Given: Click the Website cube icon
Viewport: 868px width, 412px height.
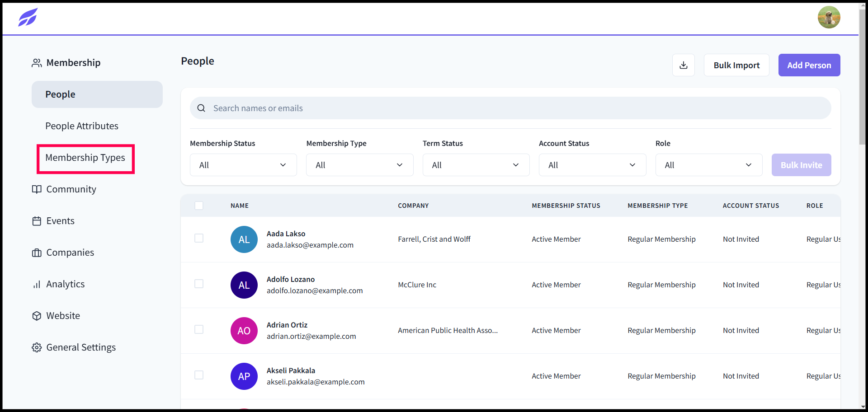Looking at the screenshot, I should [x=37, y=316].
